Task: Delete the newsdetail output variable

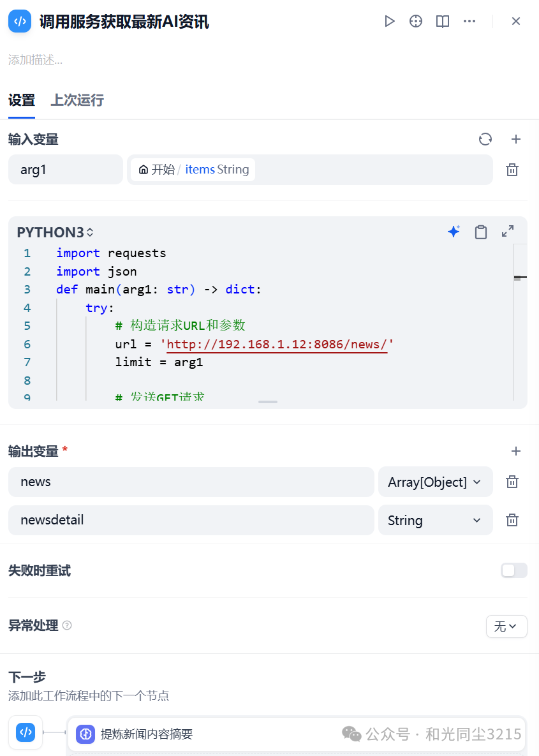Action: (x=512, y=520)
